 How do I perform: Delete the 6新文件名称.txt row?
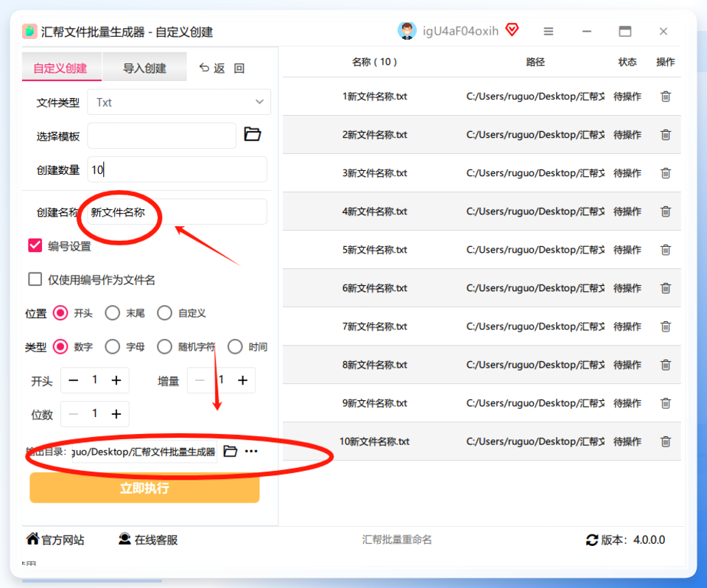tap(666, 288)
